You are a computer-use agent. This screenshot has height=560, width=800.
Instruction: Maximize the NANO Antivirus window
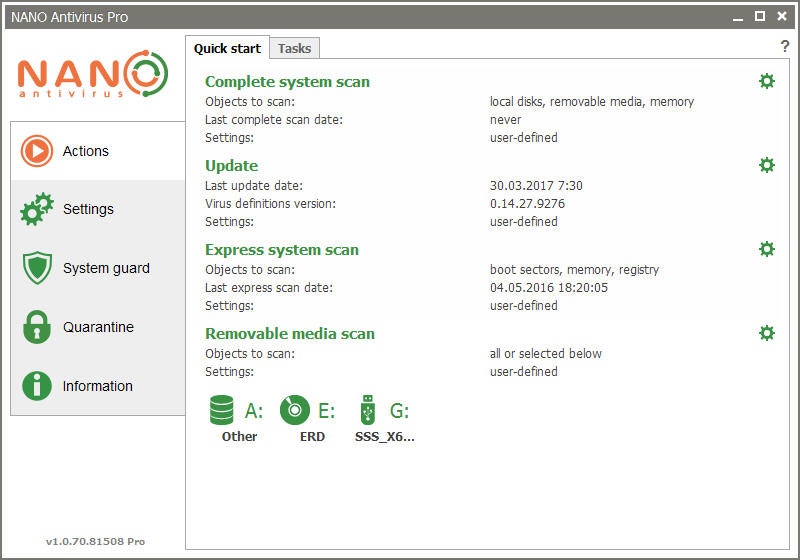[760, 16]
